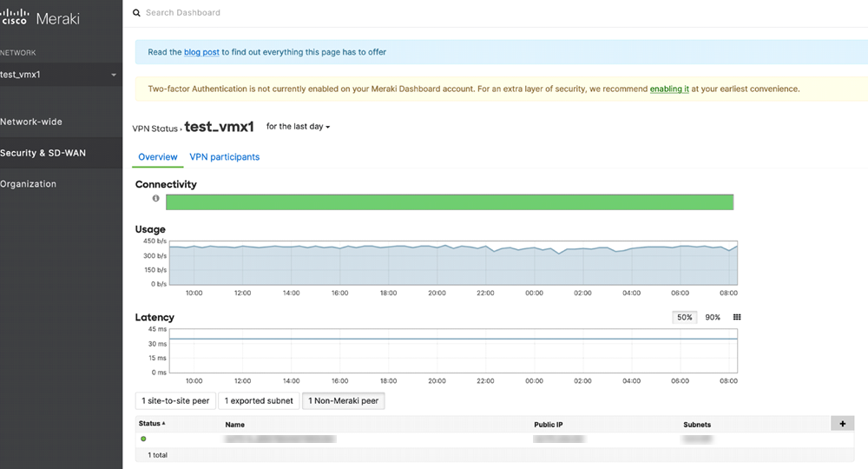
Task: Open the Security & SD-WAN menu
Action: tap(43, 153)
